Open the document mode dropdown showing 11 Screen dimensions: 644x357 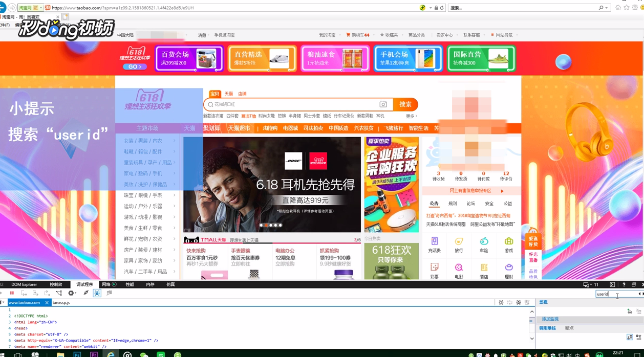(x=591, y=284)
